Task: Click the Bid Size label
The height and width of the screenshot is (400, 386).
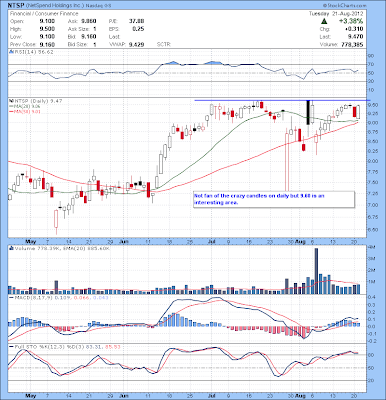Action: click(x=77, y=44)
